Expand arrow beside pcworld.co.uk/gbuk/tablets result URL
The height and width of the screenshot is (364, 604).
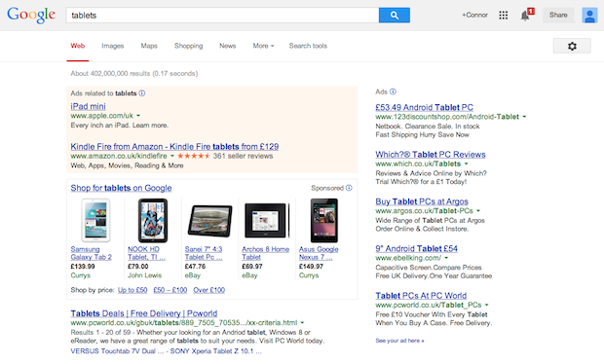302,323
